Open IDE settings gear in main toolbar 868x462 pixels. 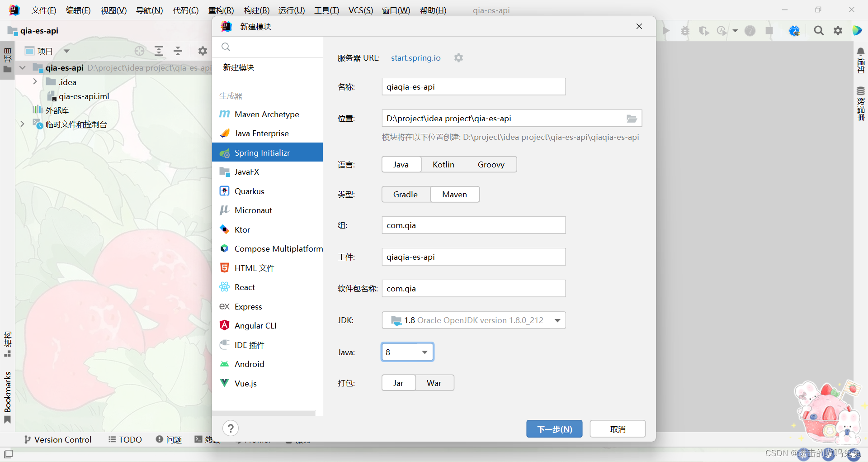click(x=838, y=30)
